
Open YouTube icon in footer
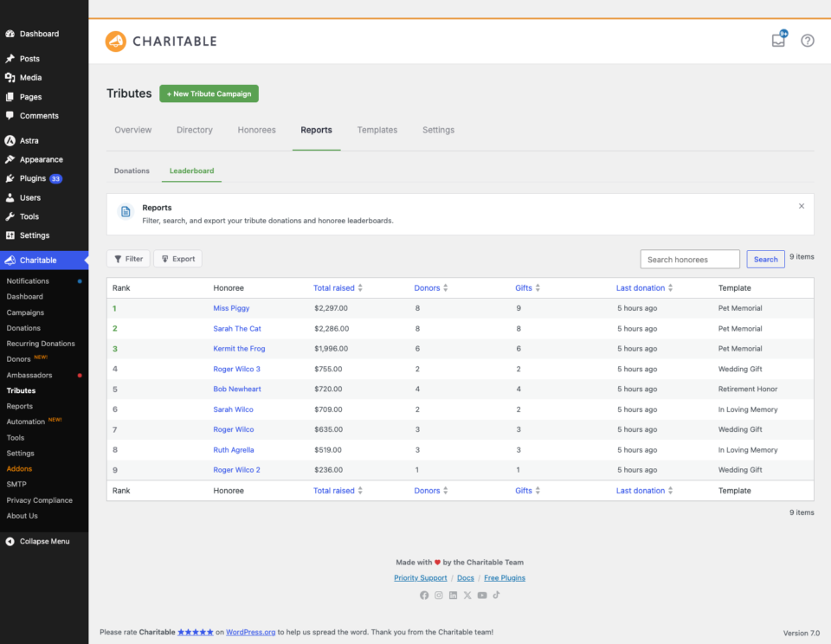coord(482,596)
